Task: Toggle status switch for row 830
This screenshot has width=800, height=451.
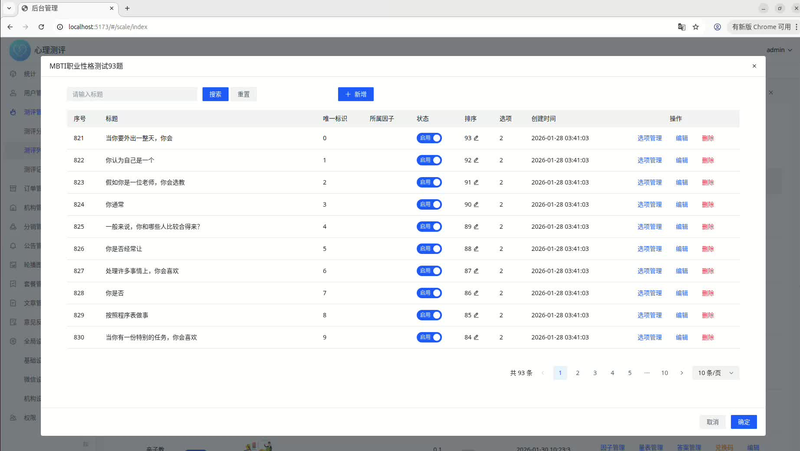Action: click(x=429, y=337)
